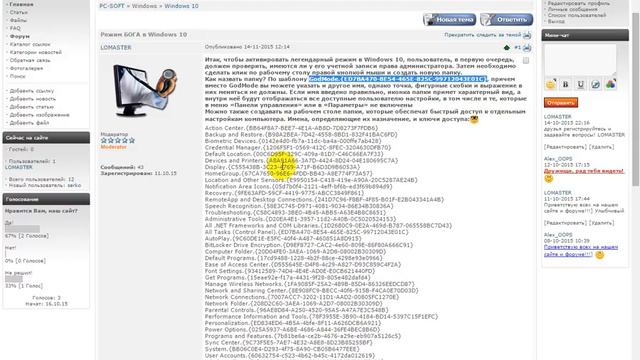Open 'Поиск' in the left menu

click(x=18, y=76)
